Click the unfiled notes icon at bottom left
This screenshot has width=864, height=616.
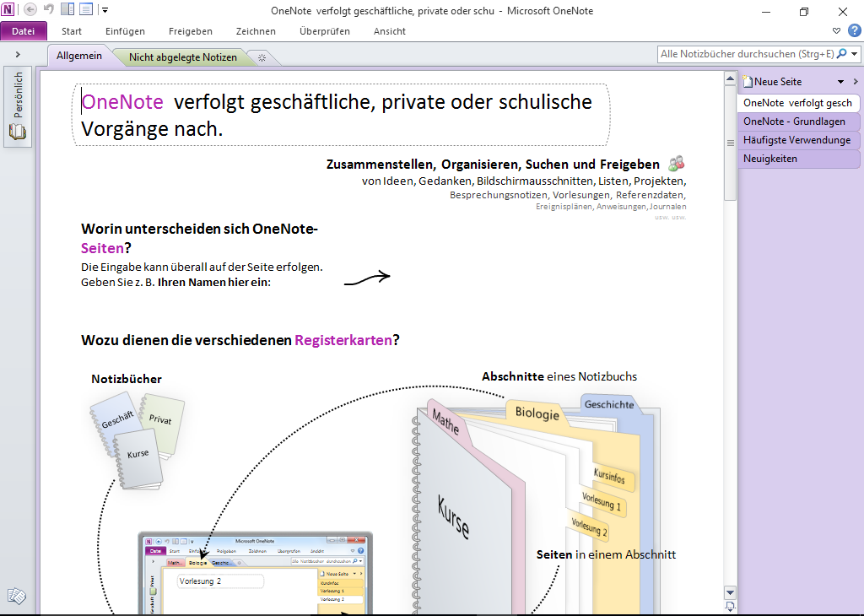click(x=16, y=597)
